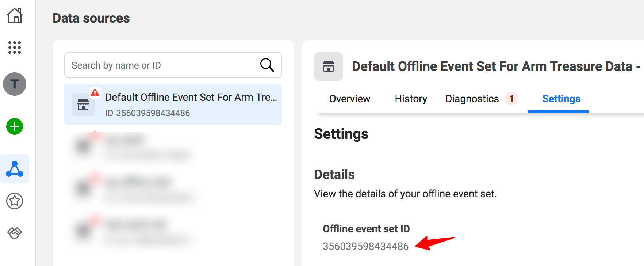Viewport: 644px width, 266px height.
Task: Click the magnifying glass search icon
Action: [267, 65]
